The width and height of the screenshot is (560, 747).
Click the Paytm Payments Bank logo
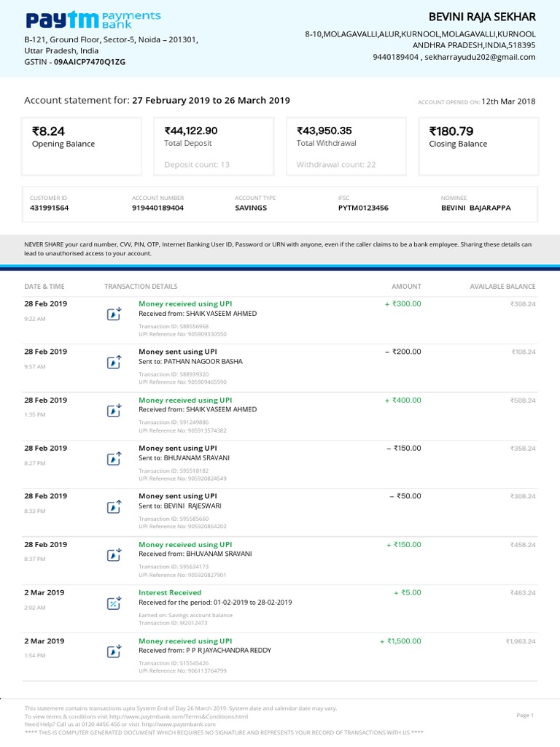coord(93,20)
